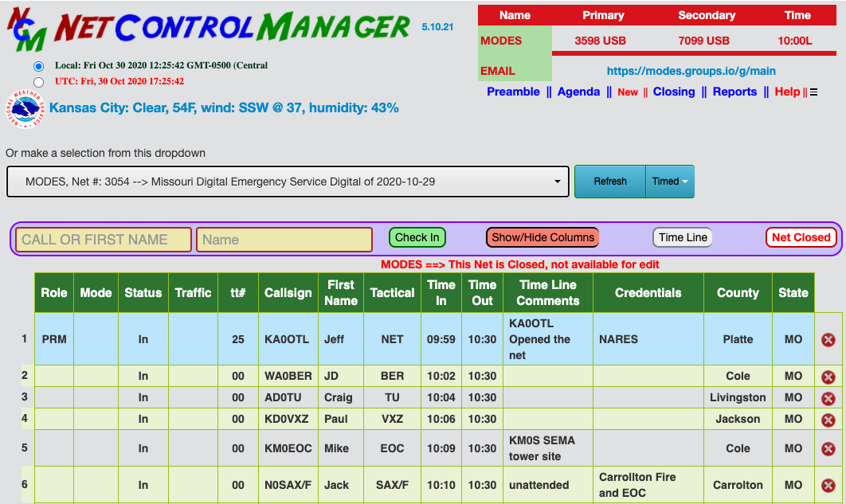Focus the CALL OR FIRST NAME field
This screenshot has width=846, height=504.
coord(104,240)
